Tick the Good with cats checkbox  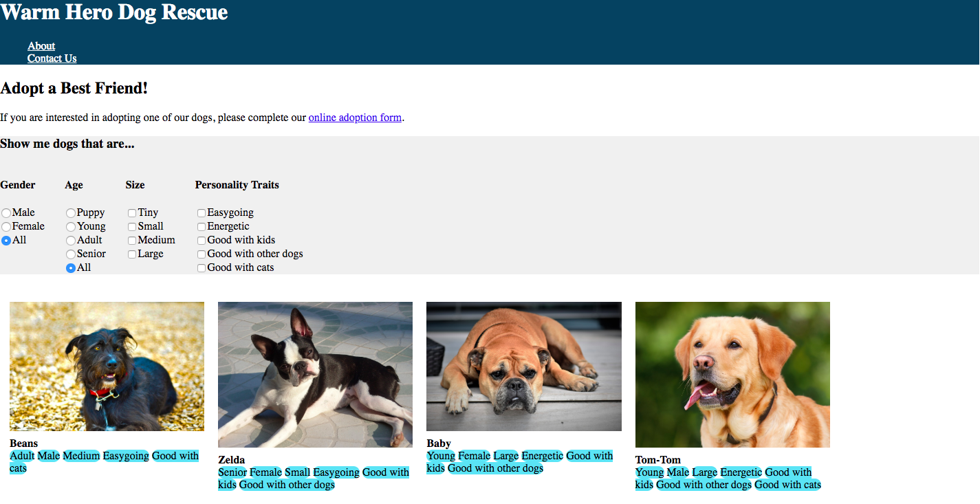point(202,268)
